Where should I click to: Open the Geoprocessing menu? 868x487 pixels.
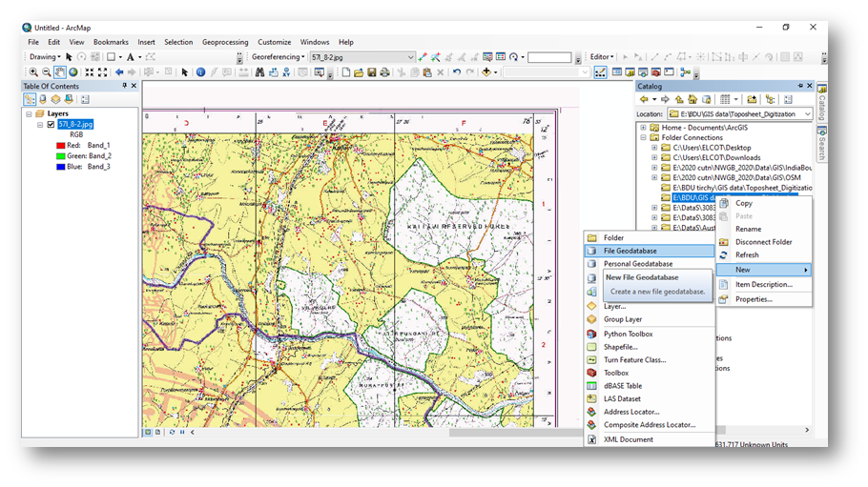point(225,42)
